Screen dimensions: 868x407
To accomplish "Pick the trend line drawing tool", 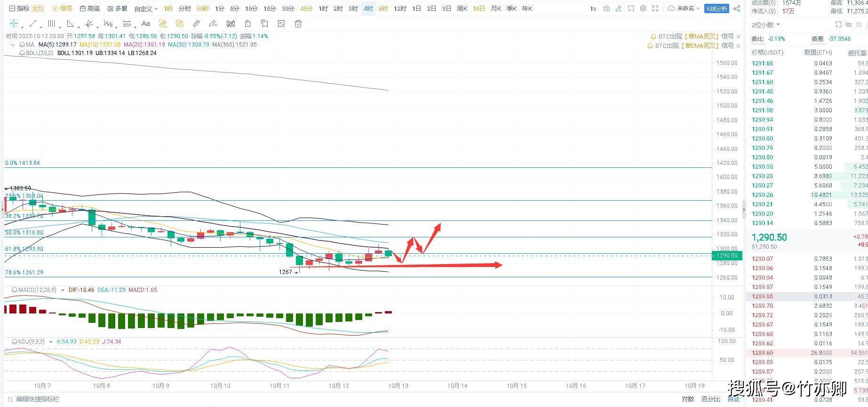I will (33, 23).
